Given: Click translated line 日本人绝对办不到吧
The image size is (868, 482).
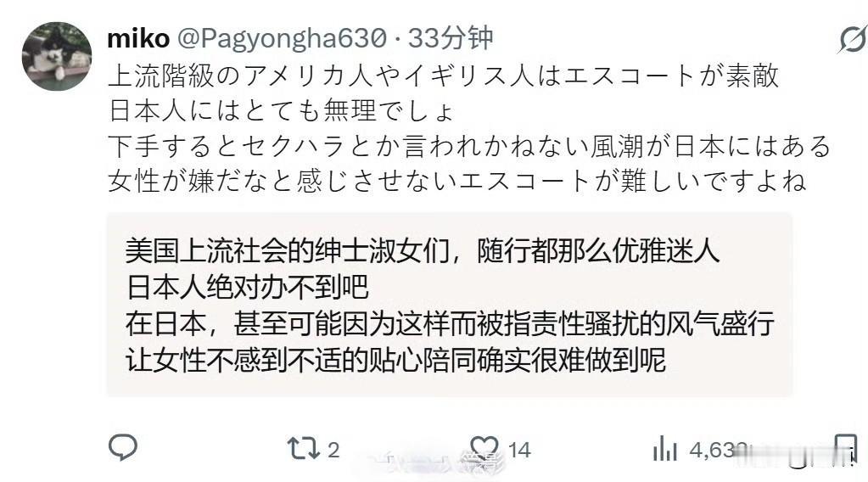Looking at the screenshot, I should click(x=247, y=287).
